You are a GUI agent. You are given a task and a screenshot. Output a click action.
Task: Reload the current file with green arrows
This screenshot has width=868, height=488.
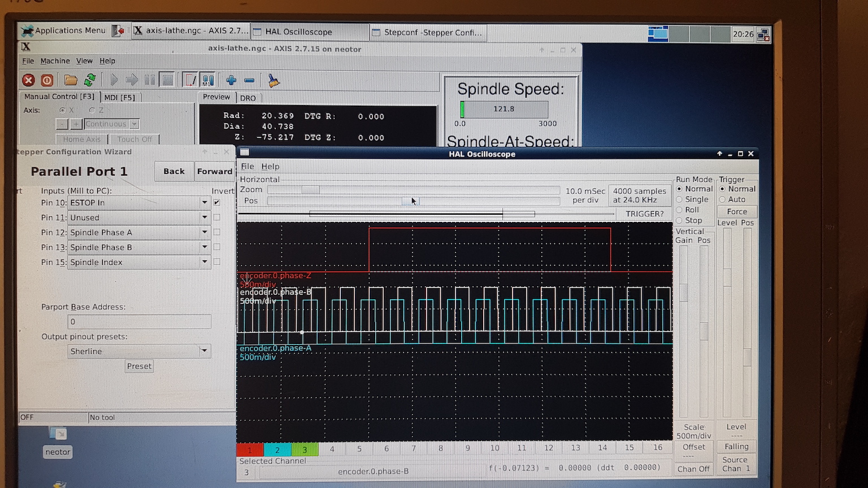(89, 80)
